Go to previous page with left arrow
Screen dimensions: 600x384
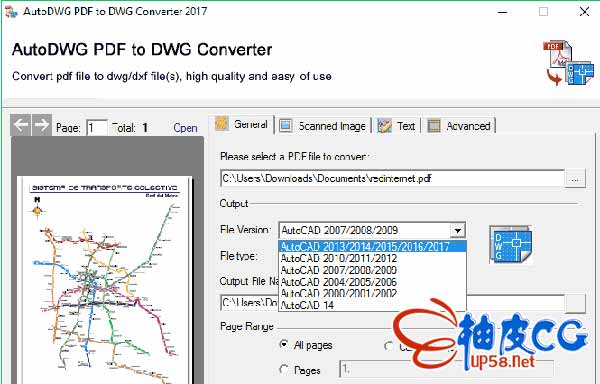point(21,125)
